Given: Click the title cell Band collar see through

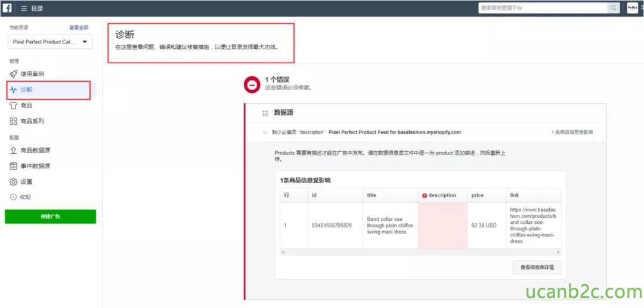Looking at the screenshot, I should point(390,226).
